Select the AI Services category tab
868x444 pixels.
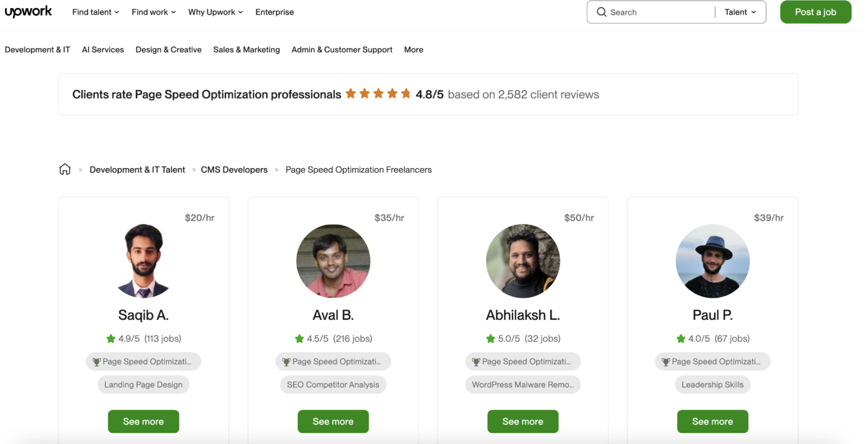pos(103,50)
